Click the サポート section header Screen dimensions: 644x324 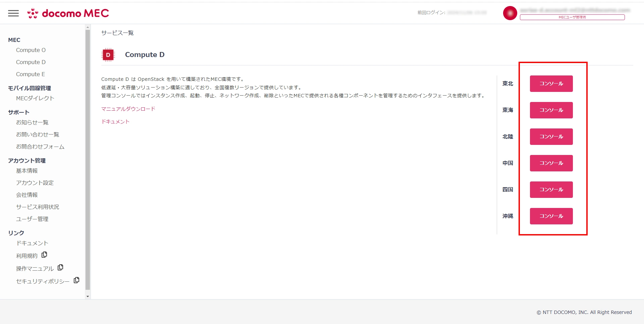19,112
